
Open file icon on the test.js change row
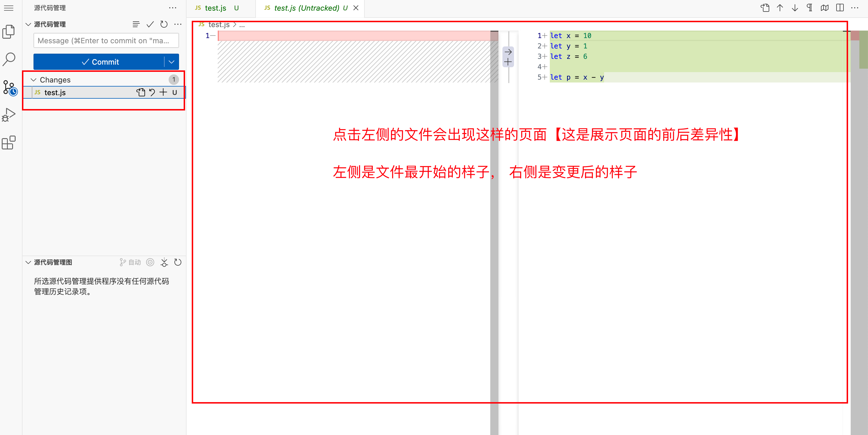click(x=141, y=93)
